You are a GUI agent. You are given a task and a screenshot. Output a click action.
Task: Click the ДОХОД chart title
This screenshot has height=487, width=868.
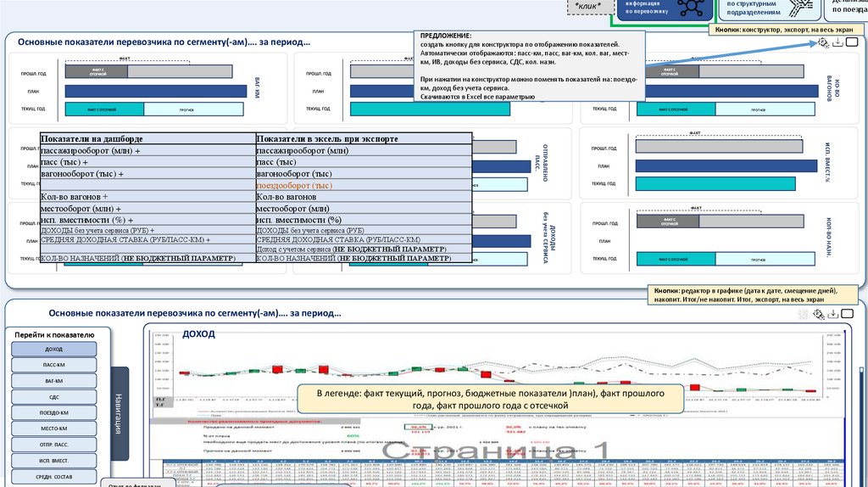pyautogui.click(x=198, y=334)
